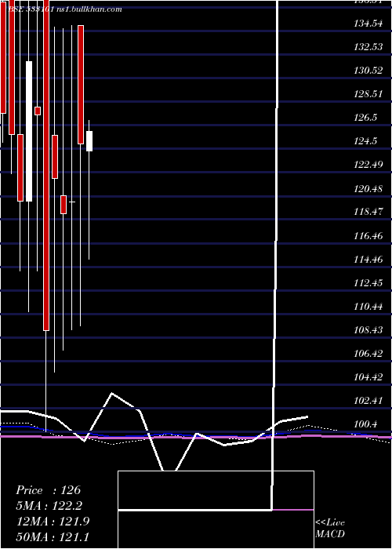The width and height of the screenshot is (392, 549).
Task: Click the 50MA : 121.1 value
Action: pyautogui.click(x=53, y=537)
